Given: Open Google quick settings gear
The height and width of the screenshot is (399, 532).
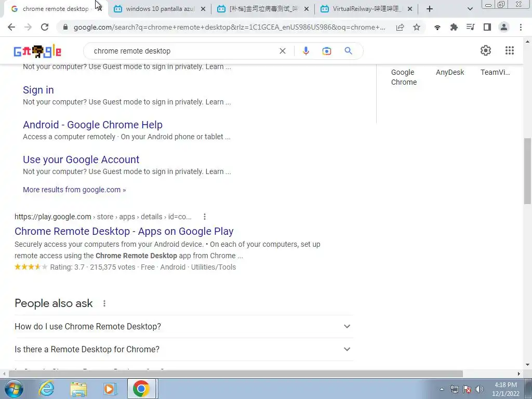Looking at the screenshot, I should pyautogui.click(x=486, y=50).
